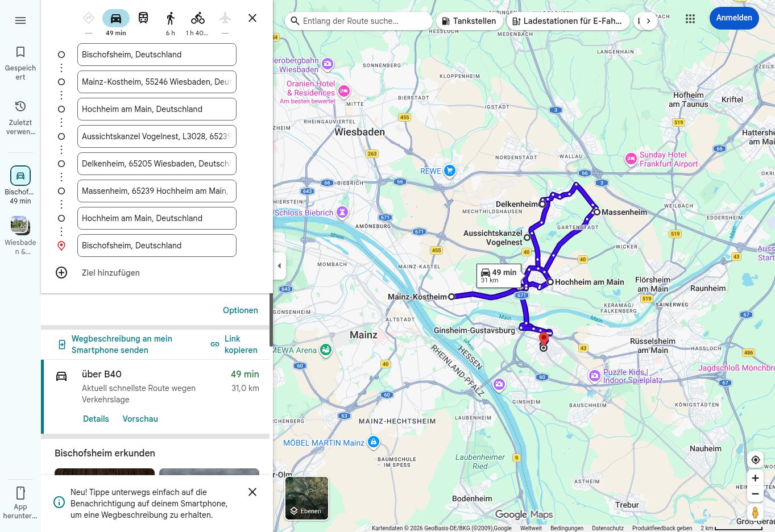Copy route link via Link kopieren
Screen dimensions: 775x532
[234, 344]
